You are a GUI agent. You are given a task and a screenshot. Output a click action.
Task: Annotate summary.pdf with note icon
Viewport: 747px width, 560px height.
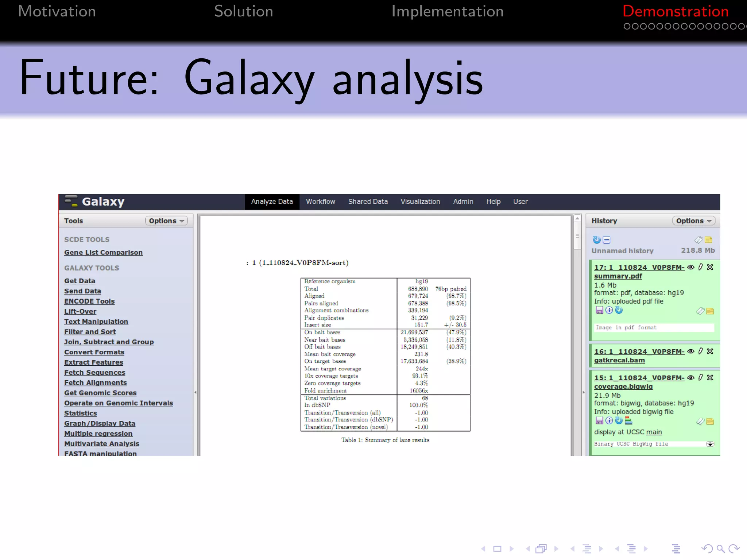(x=710, y=311)
